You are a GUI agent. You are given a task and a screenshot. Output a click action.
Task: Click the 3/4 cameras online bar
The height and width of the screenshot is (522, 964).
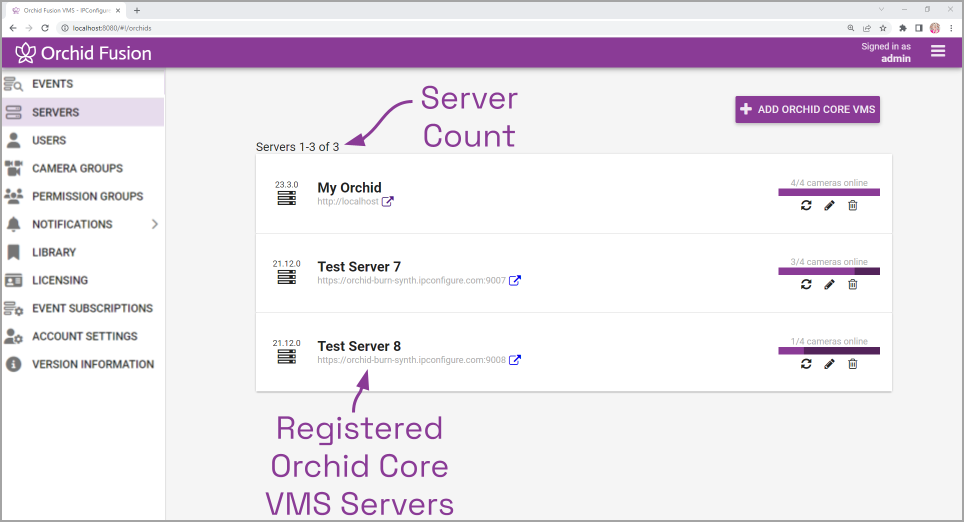point(829,271)
